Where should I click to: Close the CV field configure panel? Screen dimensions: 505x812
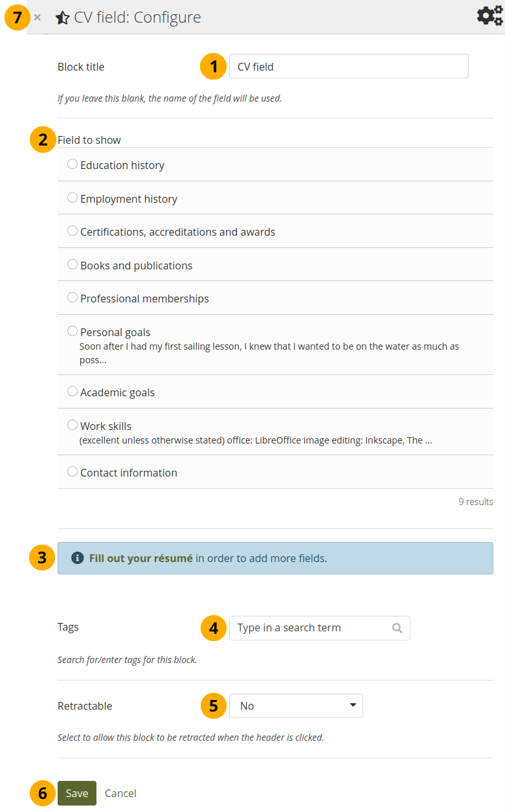pyautogui.click(x=38, y=17)
